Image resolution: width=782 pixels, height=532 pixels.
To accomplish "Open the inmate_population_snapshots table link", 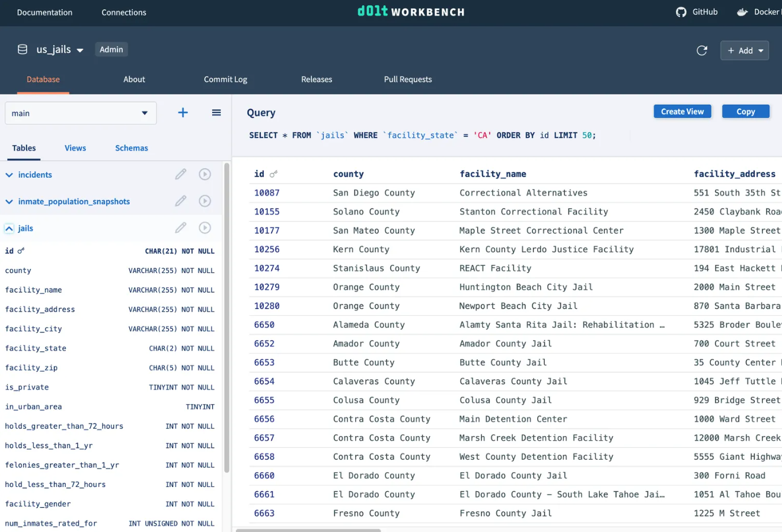I will pyautogui.click(x=74, y=201).
